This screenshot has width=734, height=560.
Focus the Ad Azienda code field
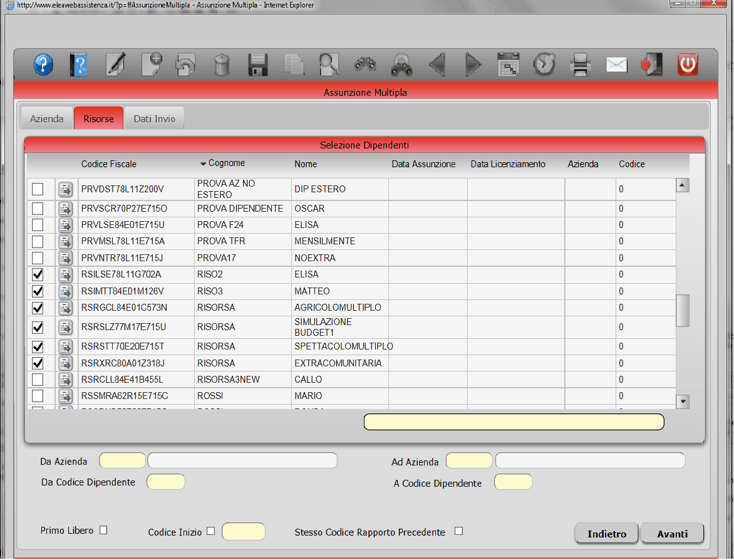click(469, 461)
